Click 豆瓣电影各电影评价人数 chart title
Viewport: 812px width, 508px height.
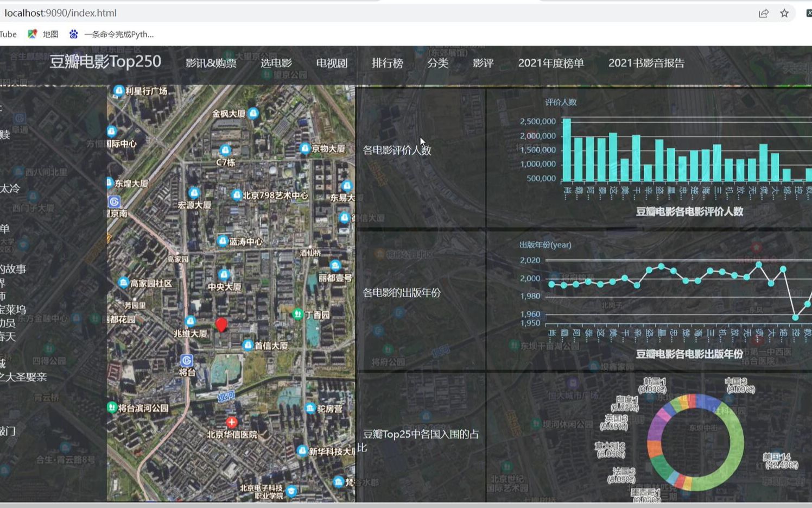coord(689,212)
